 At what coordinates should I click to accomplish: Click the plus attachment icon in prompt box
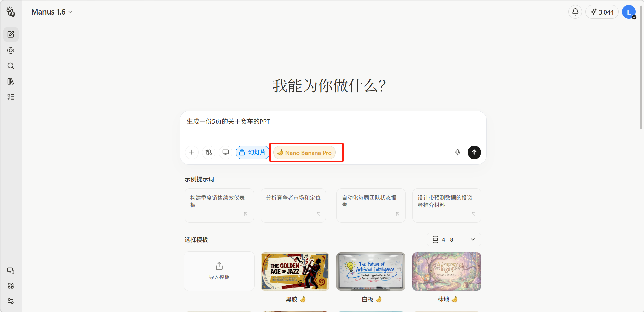point(192,152)
